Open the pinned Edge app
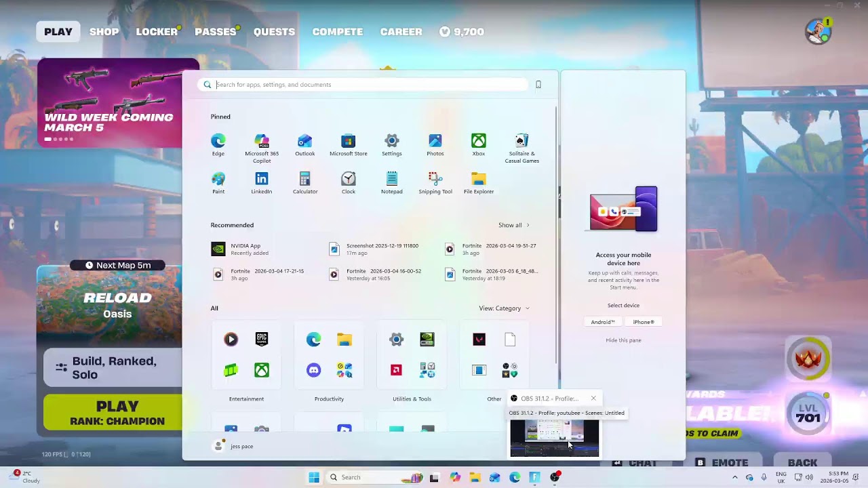 [x=218, y=144]
